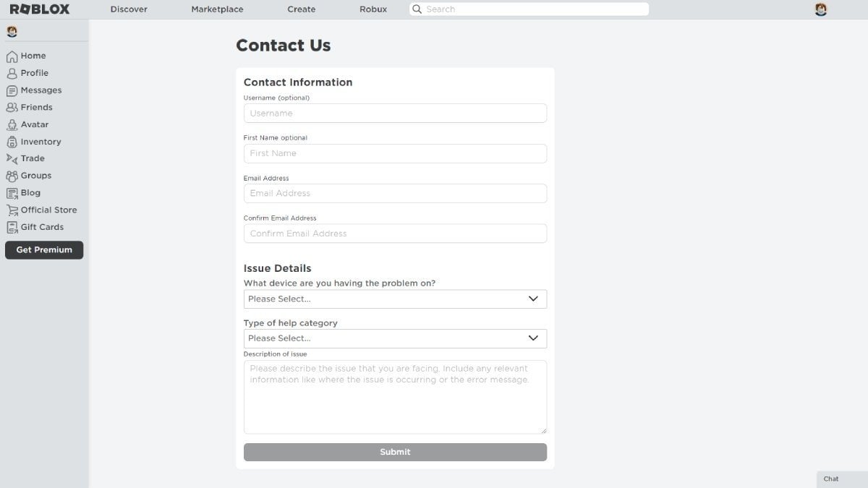
Task: Focus the Description of issue text area
Action: pyautogui.click(x=395, y=397)
